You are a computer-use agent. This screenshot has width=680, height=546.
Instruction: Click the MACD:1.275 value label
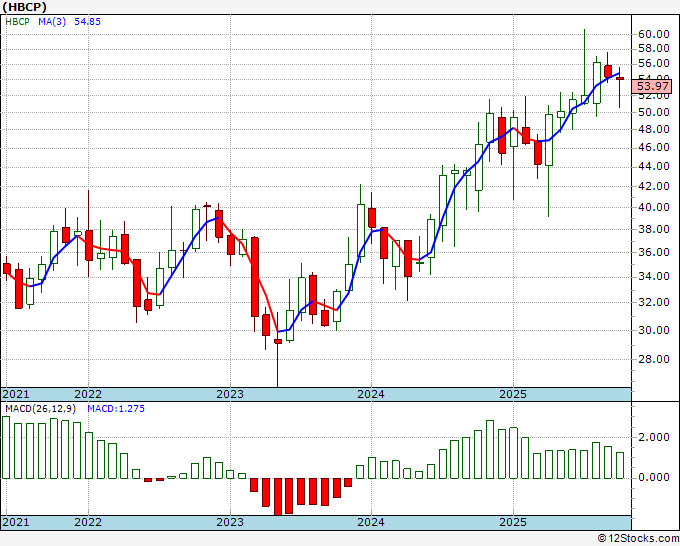(x=116, y=409)
